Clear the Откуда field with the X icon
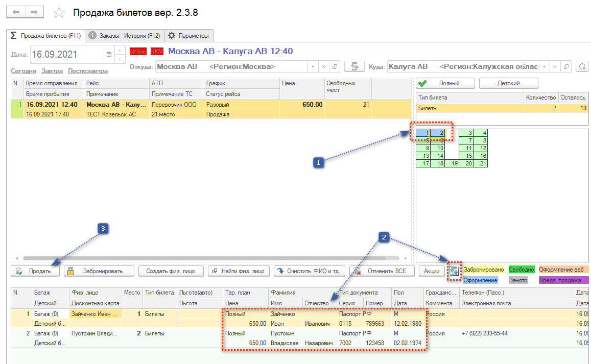Viewport: 591px width, 364px height. (323, 66)
